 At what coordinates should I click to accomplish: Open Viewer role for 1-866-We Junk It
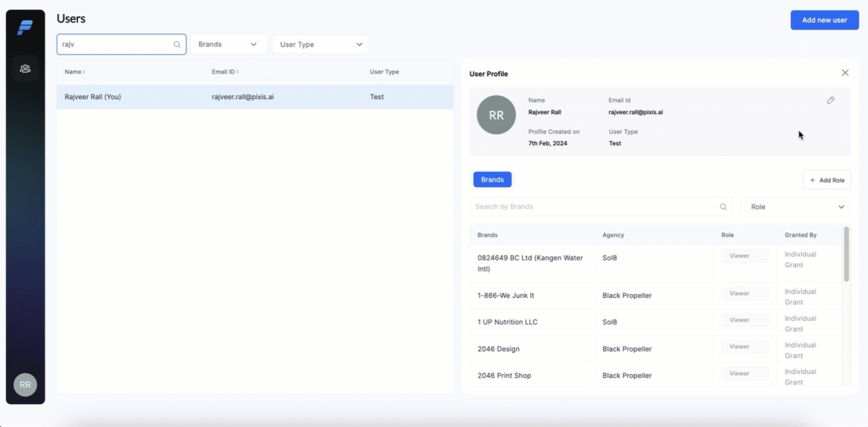tap(745, 293)
